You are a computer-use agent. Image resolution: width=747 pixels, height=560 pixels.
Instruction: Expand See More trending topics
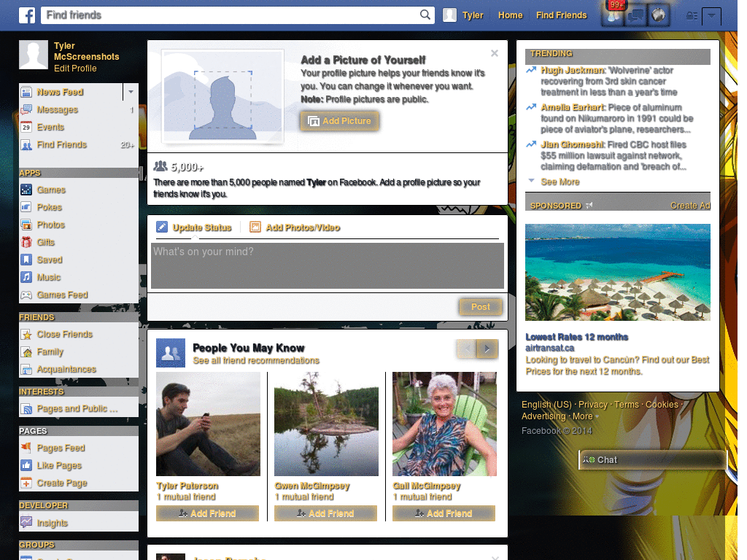[560, 182]
